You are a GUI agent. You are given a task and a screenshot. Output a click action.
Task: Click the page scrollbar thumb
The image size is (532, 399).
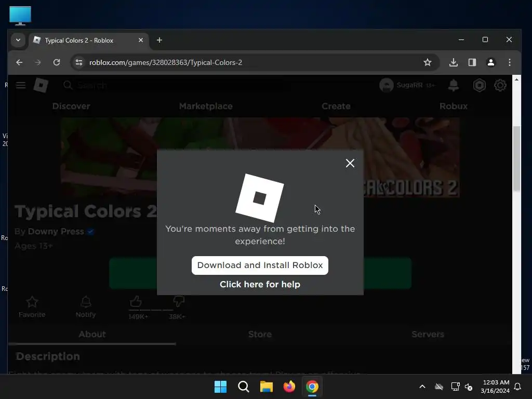(516, 159)
